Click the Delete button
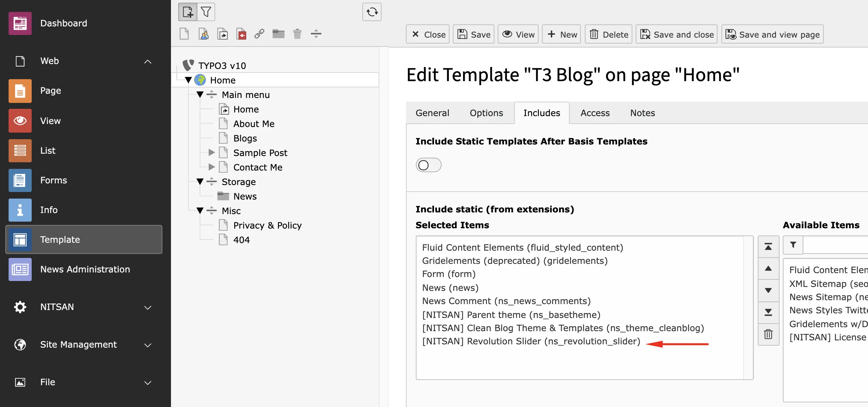868x407 pixels. click(608, 34)
